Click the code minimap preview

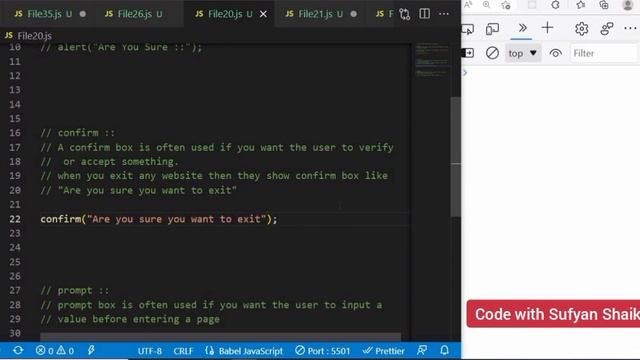(x=432, y=60)
